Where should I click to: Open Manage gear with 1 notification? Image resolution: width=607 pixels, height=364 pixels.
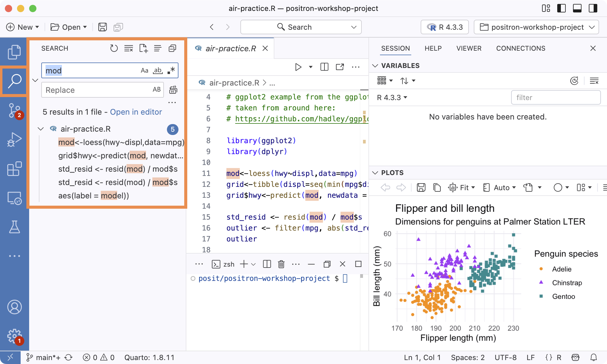click(x=14, y=336)
